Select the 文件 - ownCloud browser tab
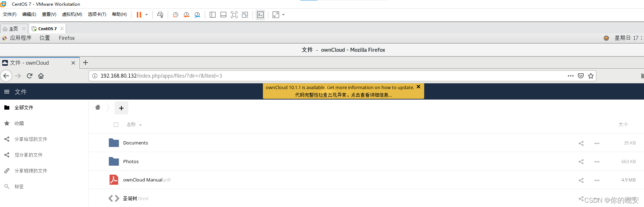The width and height of the screenshot is (644, 207). [40, 63]
